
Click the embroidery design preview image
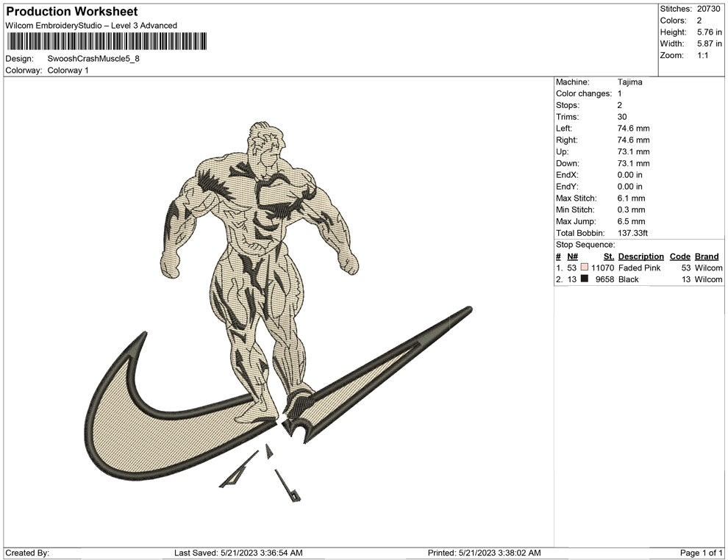277,313
